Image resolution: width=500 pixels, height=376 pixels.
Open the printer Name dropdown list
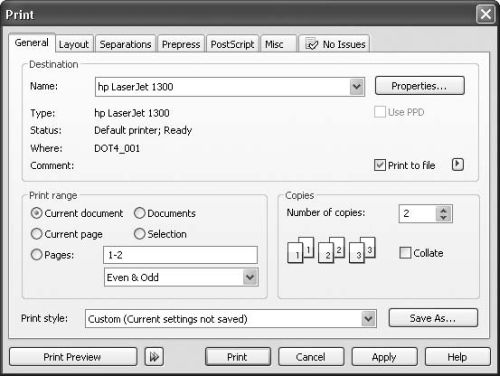[x=357, y=87]
